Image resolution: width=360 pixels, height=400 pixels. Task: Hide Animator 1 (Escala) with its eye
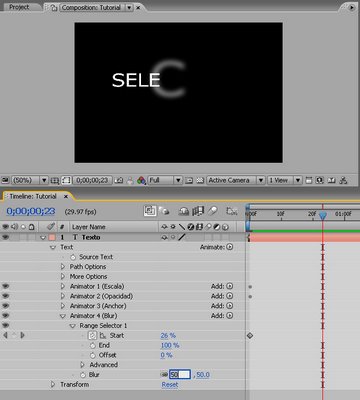coord(6,286)
